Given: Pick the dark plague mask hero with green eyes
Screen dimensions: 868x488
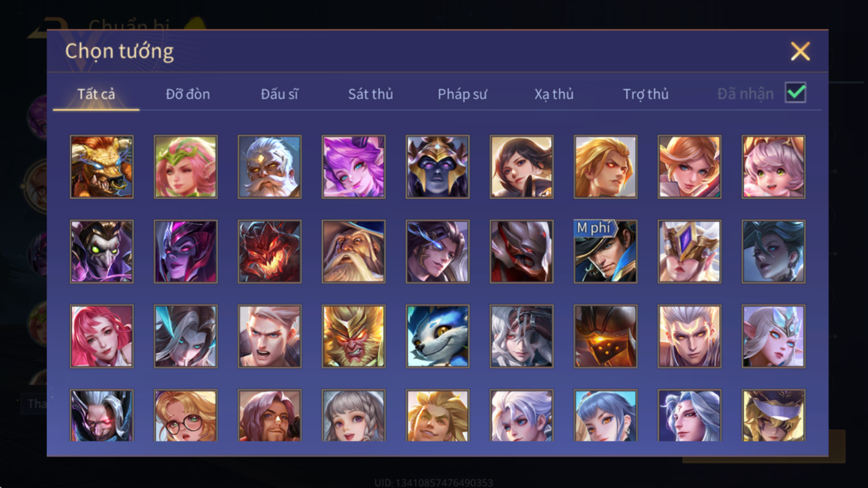Looking at the screenshot, I should (x=102, y=252).
